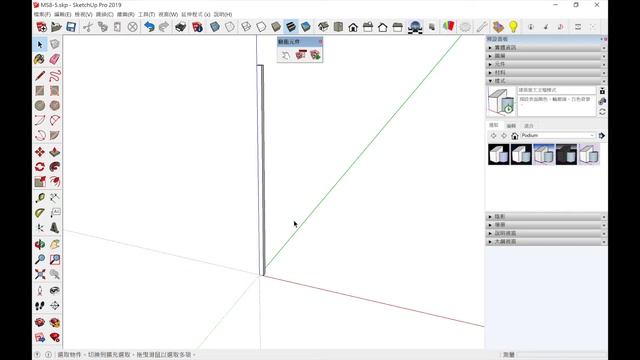
Task: Toggle X-Ray face style
Action: click(x=215, y=27)
